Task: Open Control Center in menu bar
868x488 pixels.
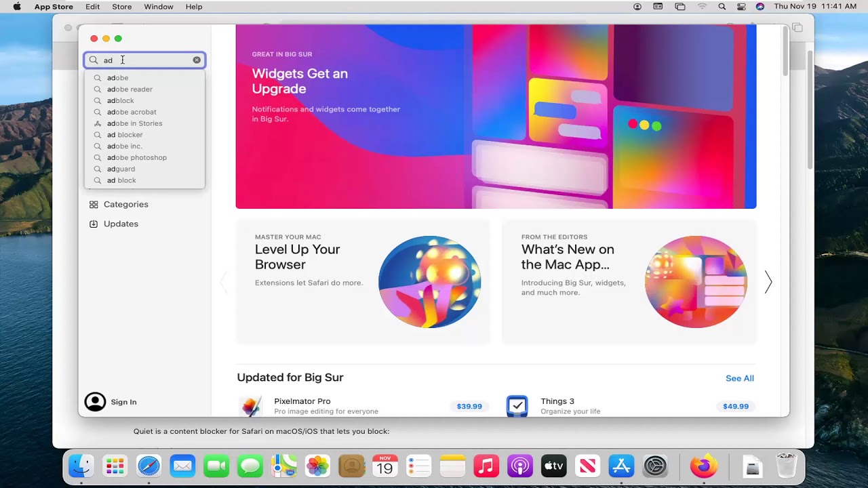Action: (741, 7)
